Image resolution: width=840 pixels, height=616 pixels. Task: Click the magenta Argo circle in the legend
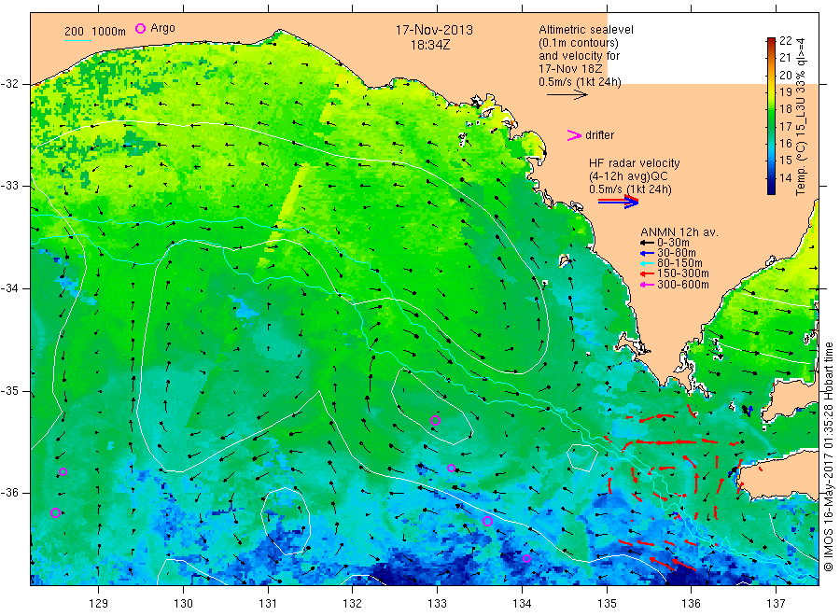tap(140, 28)
